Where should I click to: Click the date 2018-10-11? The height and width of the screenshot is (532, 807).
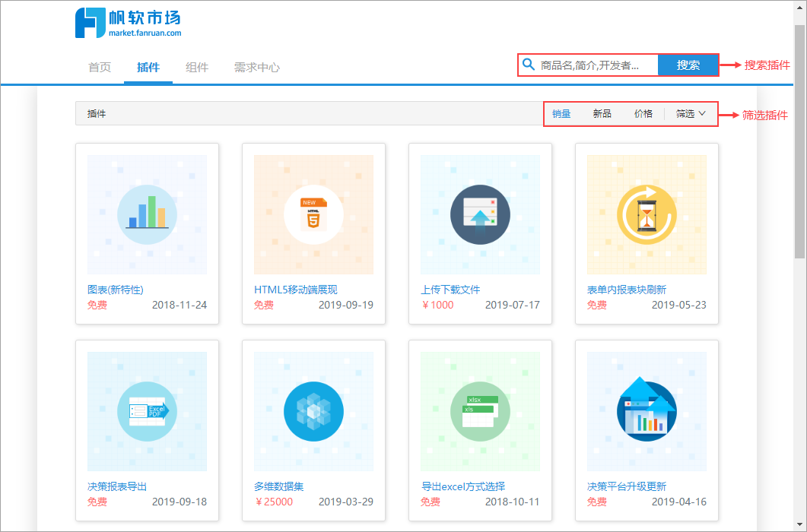pyautogui.click(x=513, y=502)
